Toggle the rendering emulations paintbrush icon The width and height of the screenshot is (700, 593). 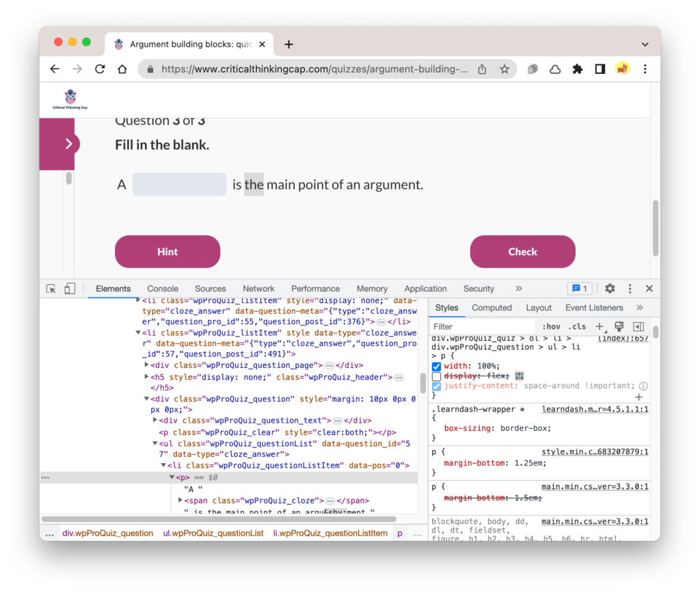tap(619, 326)
